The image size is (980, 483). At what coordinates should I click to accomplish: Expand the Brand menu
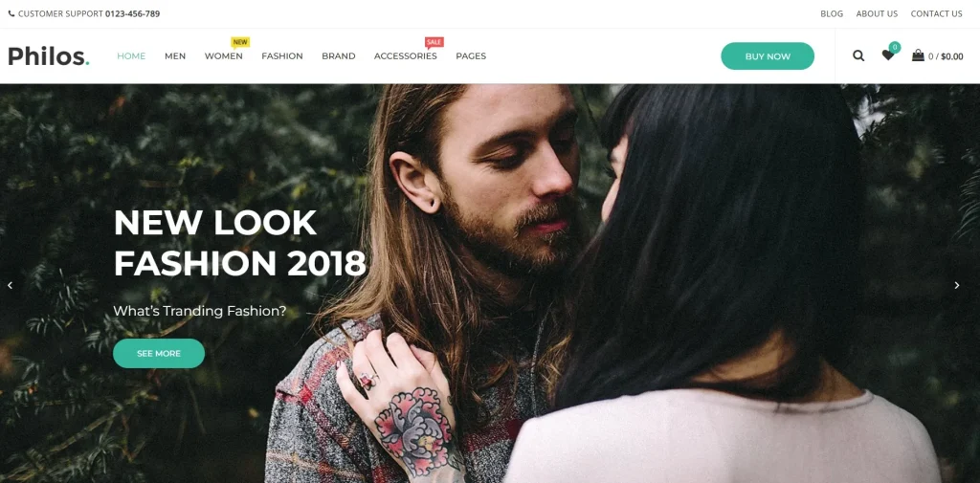[339, 56]
